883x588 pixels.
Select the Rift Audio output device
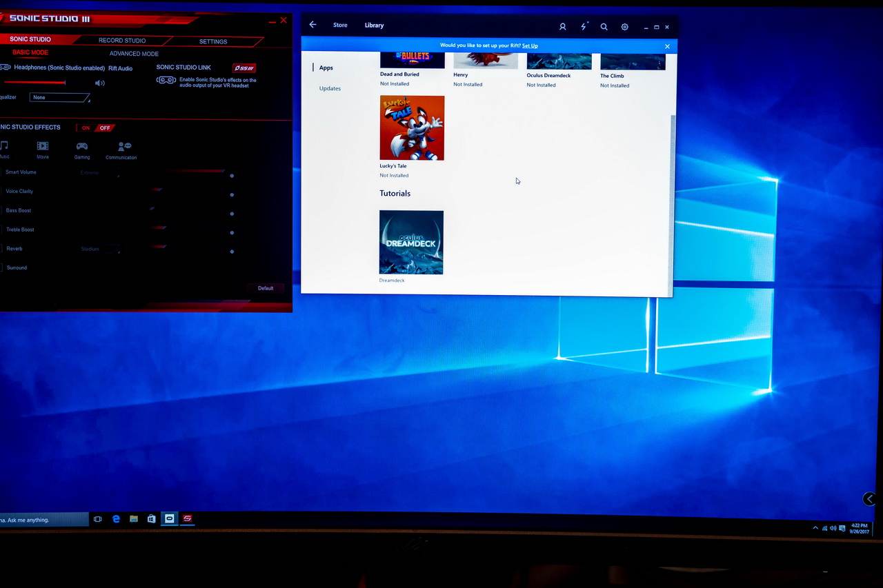click(120, 68)
